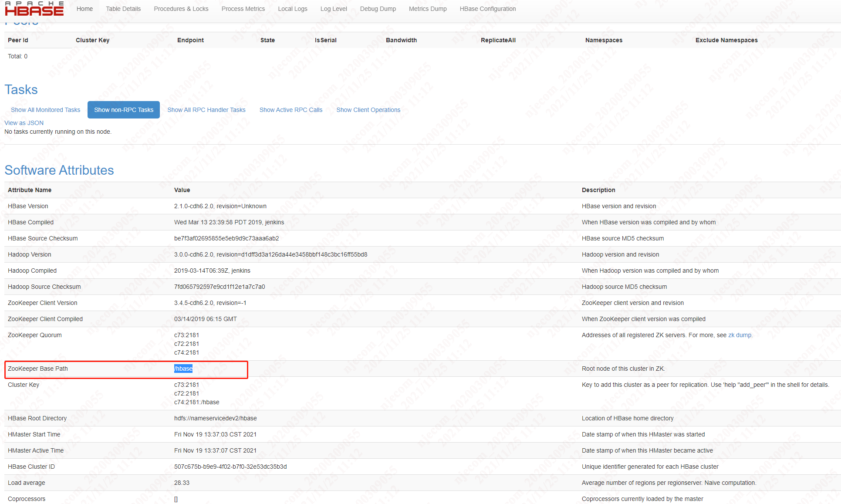This screenshot has width=841, height=504.
Task: Go to Procedures & Locks
Action: coord(181,9)
